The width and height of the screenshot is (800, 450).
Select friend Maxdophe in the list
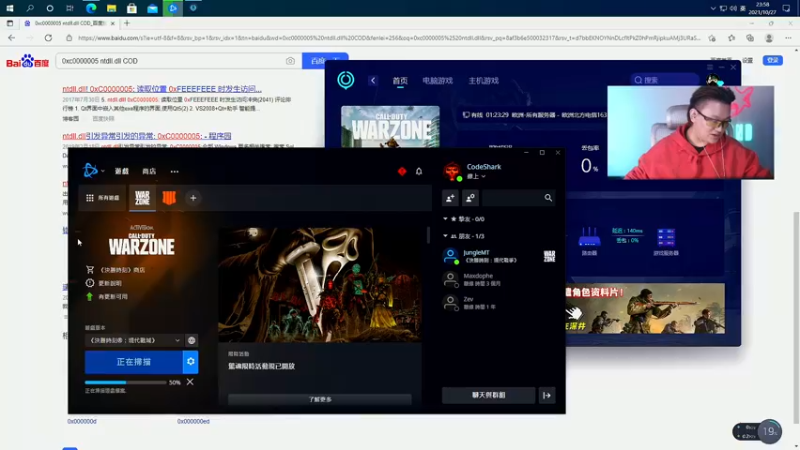coord(498,279)
